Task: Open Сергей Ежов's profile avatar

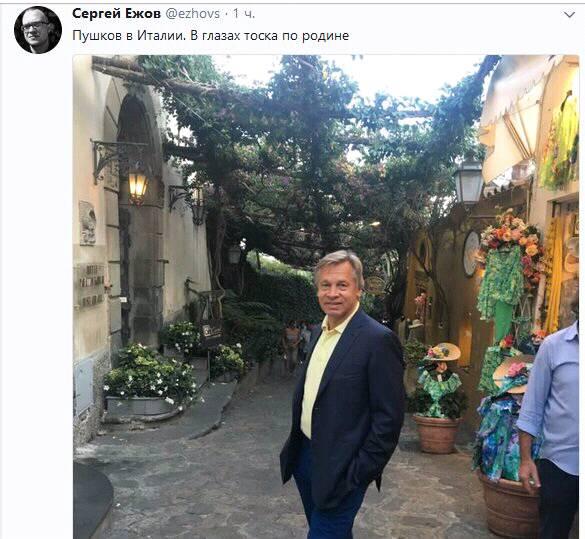Action: coord(38,30)
